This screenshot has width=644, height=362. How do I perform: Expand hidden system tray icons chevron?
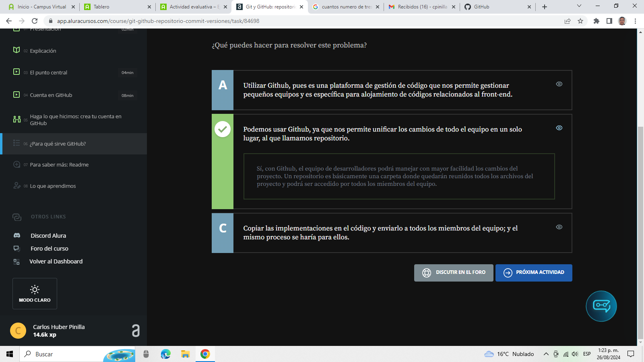point(546,354)
